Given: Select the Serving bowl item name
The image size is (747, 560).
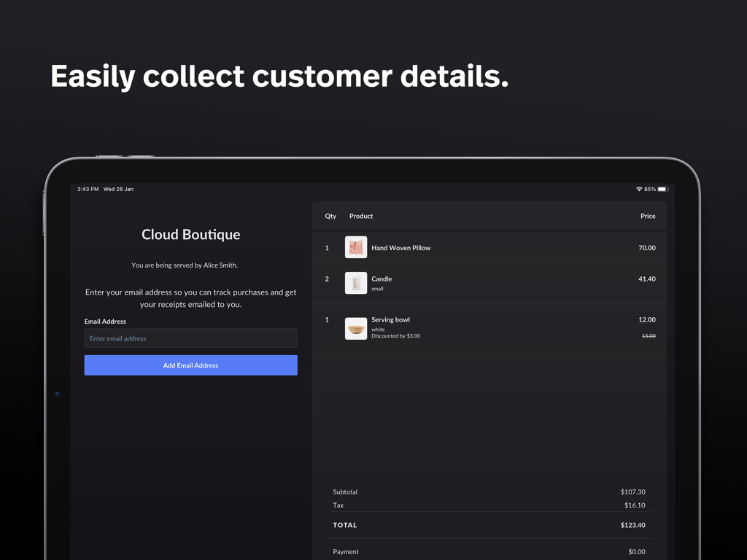Looking at the screenshot, I should coord(390,319).
